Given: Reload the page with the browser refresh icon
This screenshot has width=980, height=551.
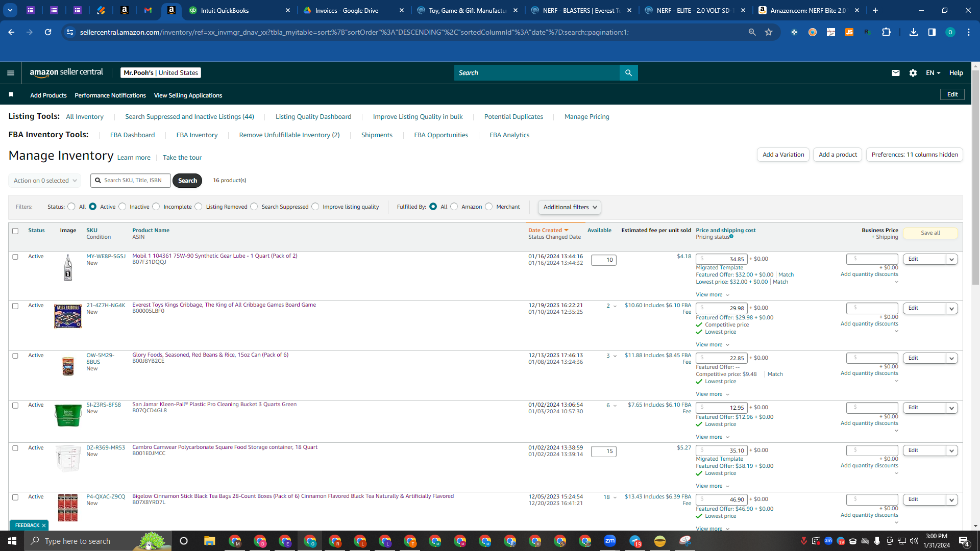Looking at the screenshot, I should tap(48, 32).
